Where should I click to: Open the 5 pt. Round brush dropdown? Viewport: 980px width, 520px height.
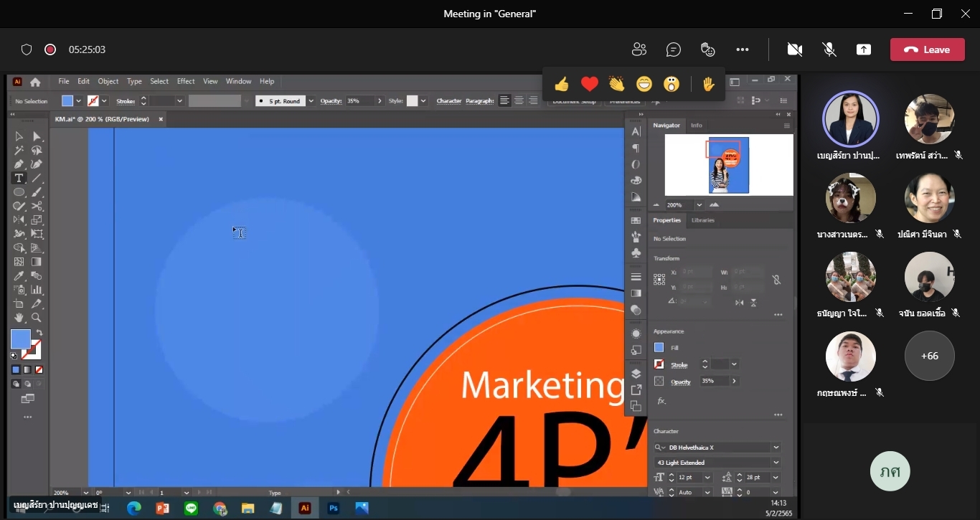[311, 101]
